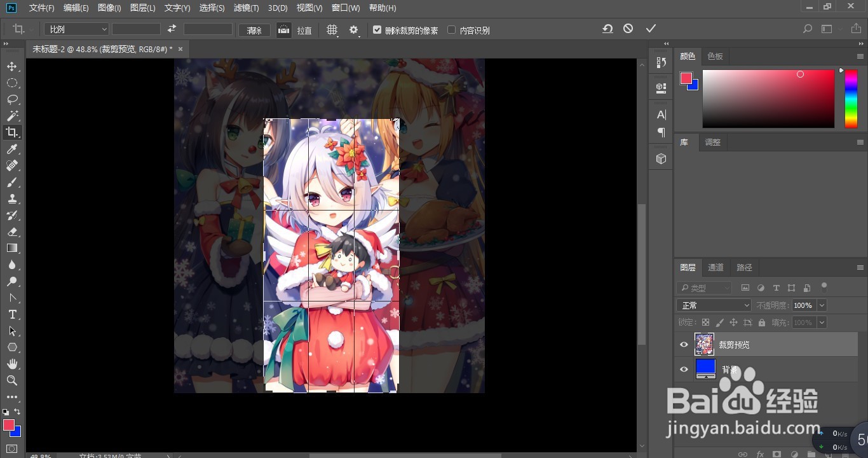Image resolution: width=868 pixels, height=458 pixels.
Task: Toggle lock transparent pixels
Action: coord(705,323)
